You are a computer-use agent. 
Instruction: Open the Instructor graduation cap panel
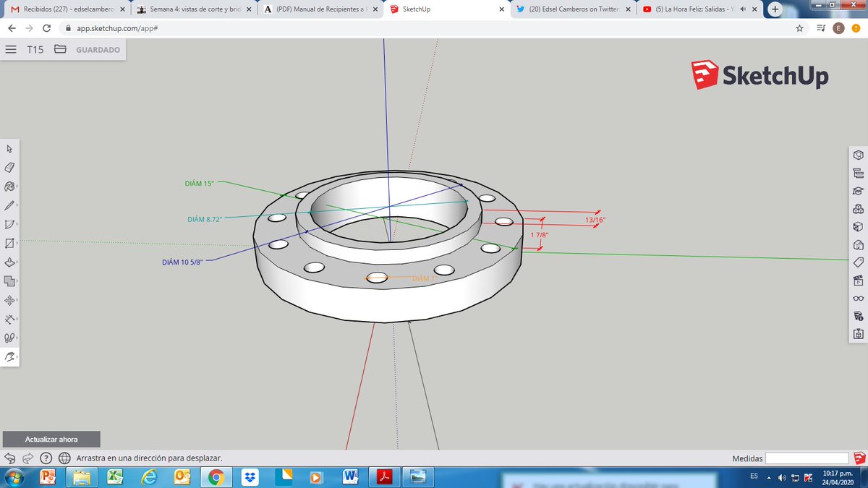point(858,191)
